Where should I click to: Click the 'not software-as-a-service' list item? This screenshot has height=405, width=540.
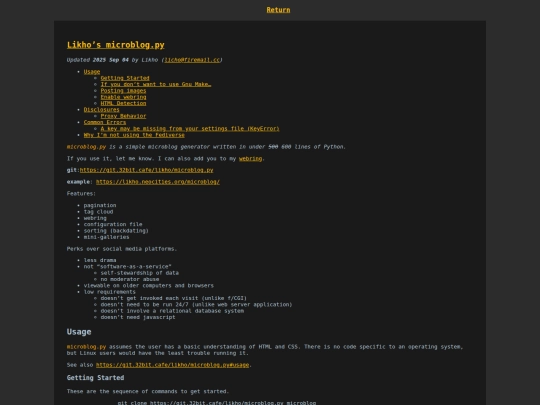tap(127, 267)
